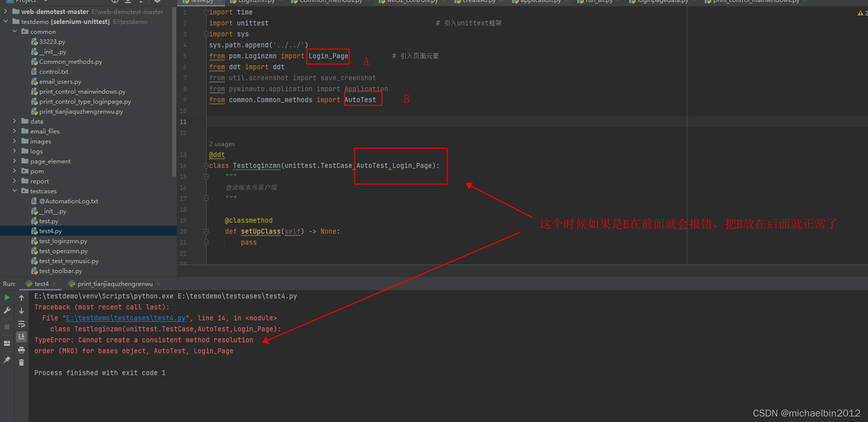Select test_loginzmn.py in tree
This screenshot has height=422, width=868.
[63, 241]
